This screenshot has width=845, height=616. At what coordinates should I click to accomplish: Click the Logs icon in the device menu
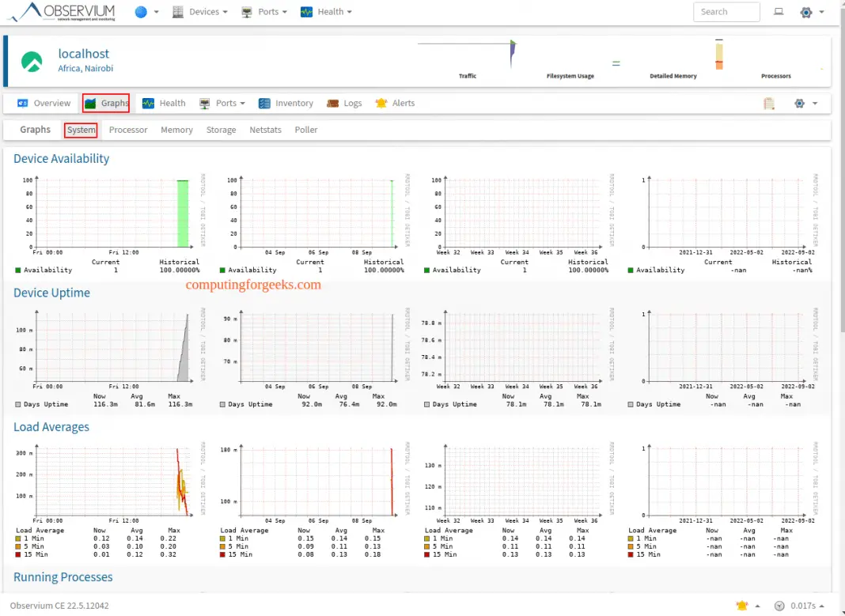(334, 103)
